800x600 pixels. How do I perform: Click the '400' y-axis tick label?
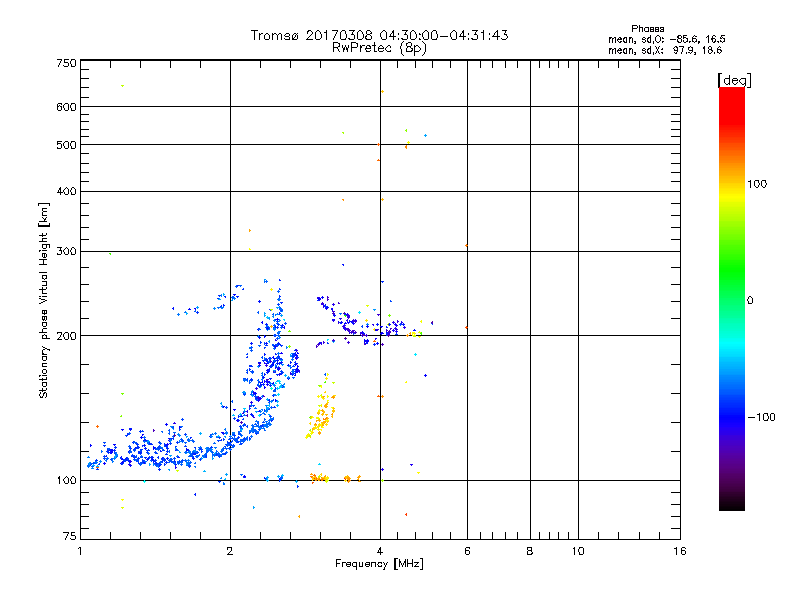coord(66,191)
